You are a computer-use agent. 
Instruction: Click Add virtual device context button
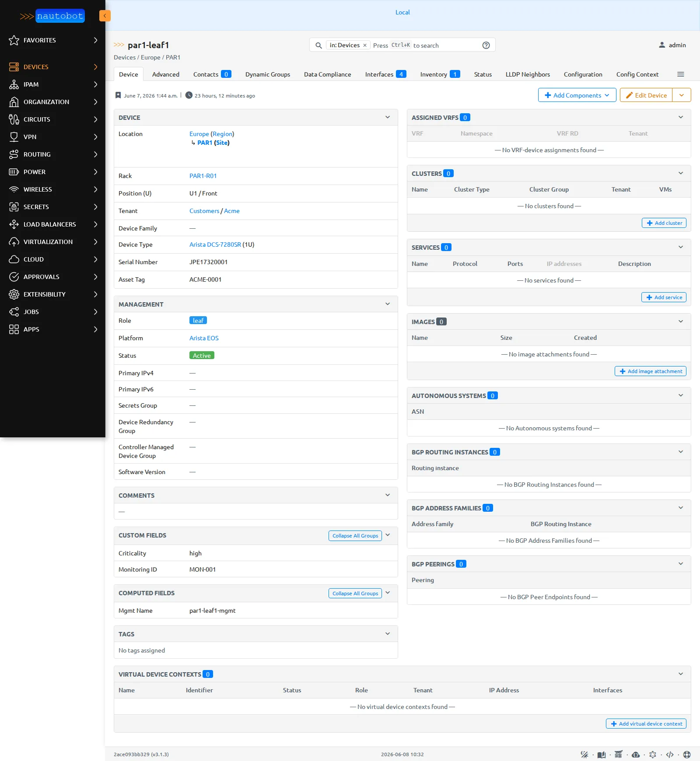click(x=646, y=724)
